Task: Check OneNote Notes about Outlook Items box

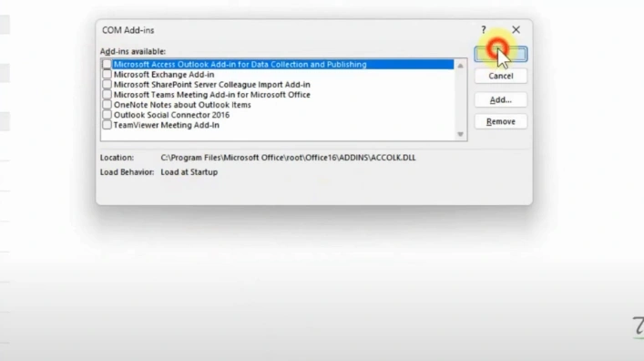Action: pyautogui.click(x=107, y=105)
